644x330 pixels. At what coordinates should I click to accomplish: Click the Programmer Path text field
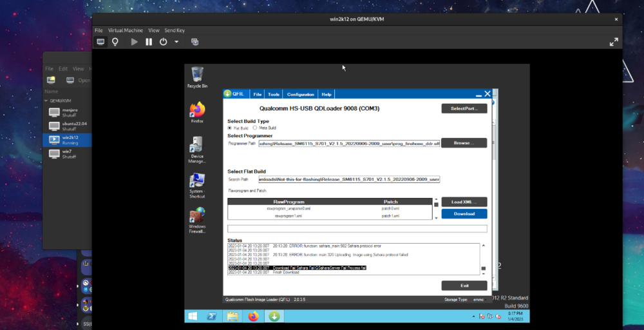tap(349, 144)
